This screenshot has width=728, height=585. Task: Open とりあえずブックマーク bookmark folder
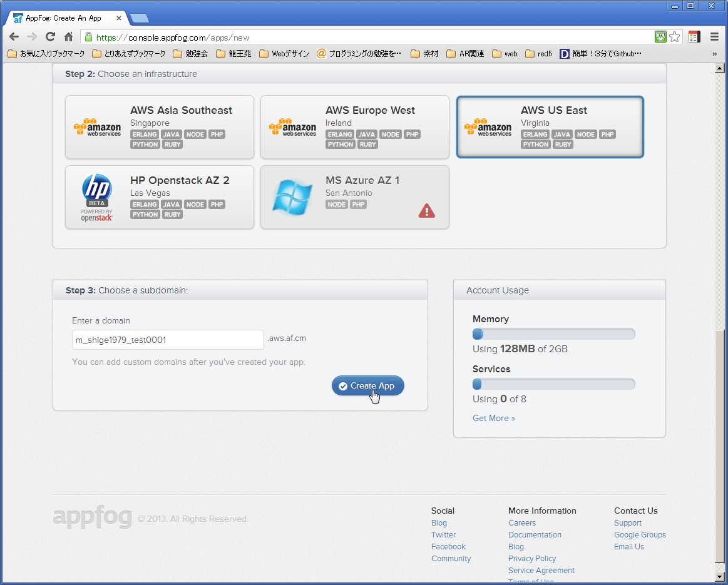point(129,54)
